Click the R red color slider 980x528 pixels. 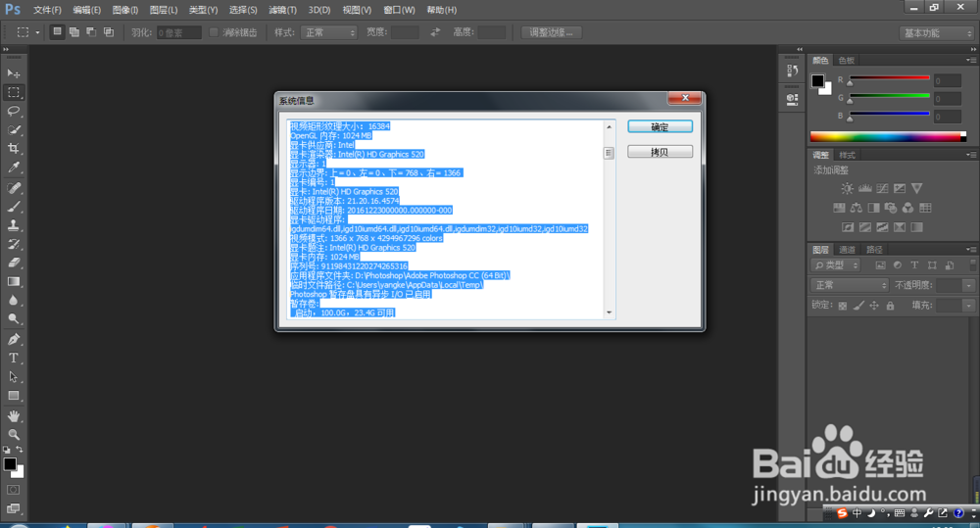[x=889, y=78]
